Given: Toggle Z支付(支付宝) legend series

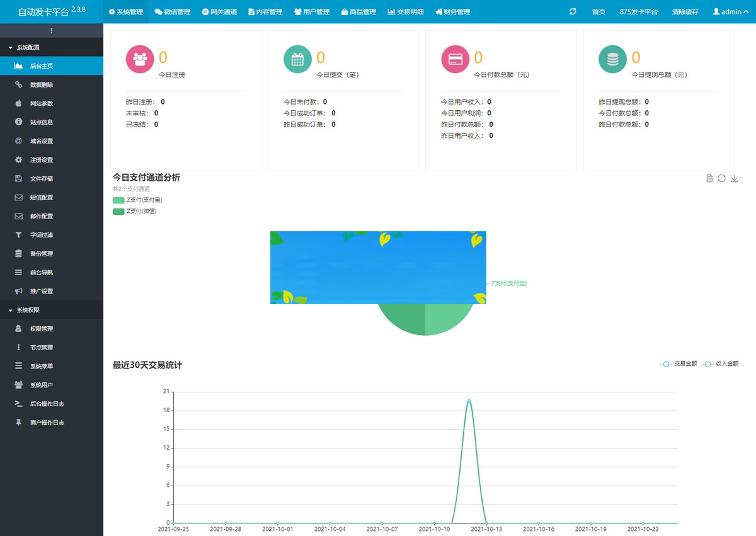Looking at the screenshot, I should tap(137, 200).
